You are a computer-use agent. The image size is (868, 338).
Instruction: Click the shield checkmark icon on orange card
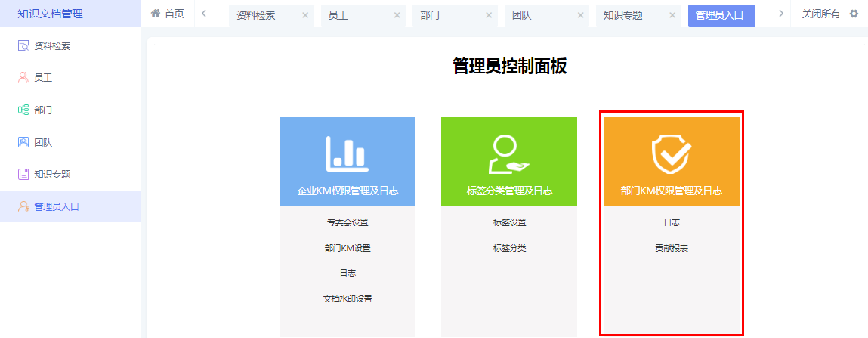point(671,154)
